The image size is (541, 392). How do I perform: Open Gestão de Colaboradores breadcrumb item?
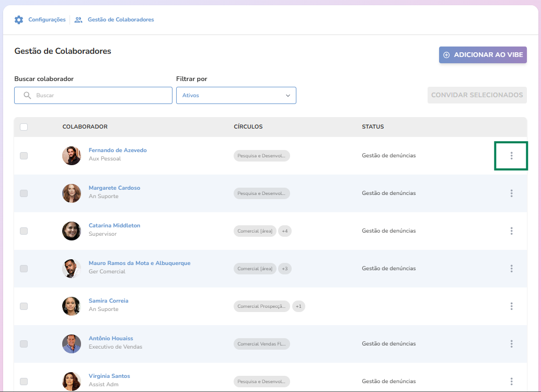click(121, 20)
